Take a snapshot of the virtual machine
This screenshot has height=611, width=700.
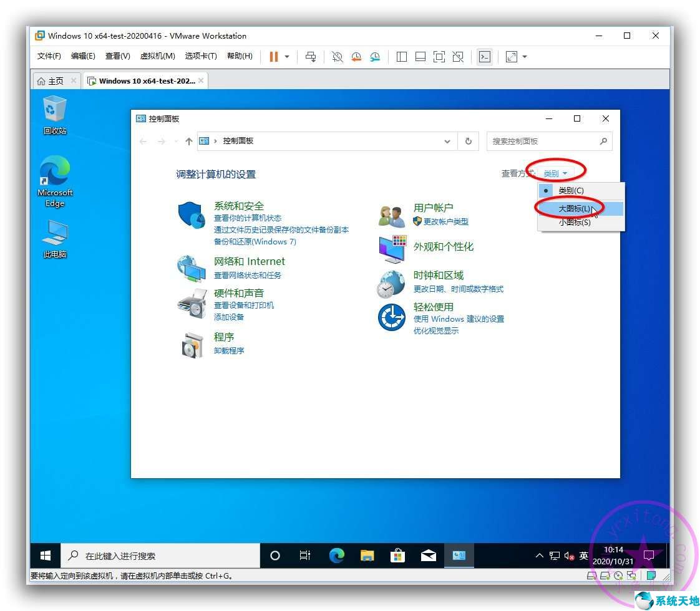[337, 57]
